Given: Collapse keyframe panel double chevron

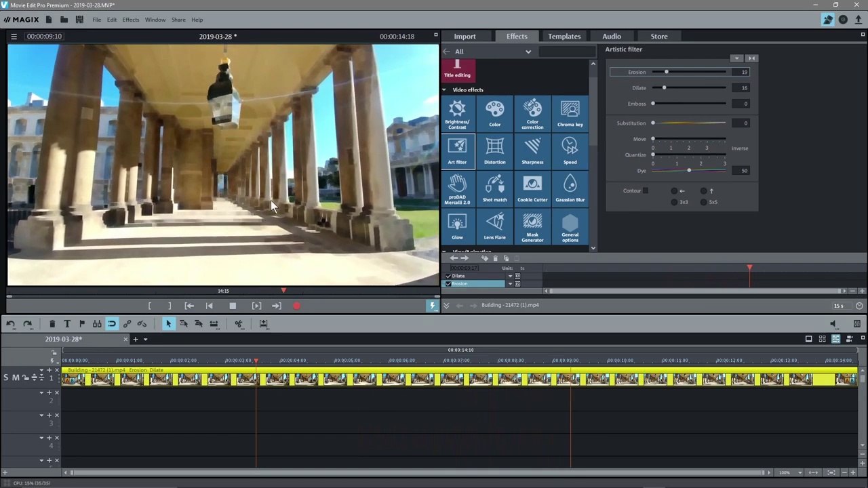Looking at the screenshot, I should (446, 306).
